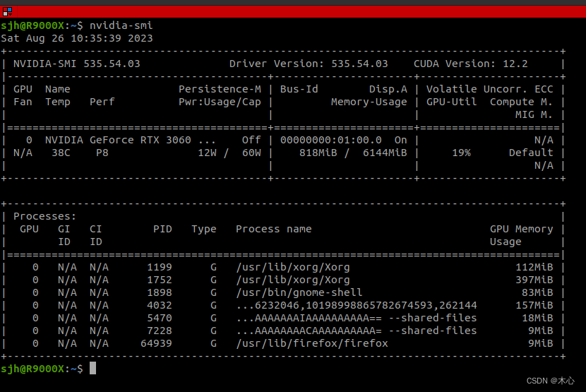
Task: Click the cursor block at bottom prompt
Action: (x=92, y=369)
